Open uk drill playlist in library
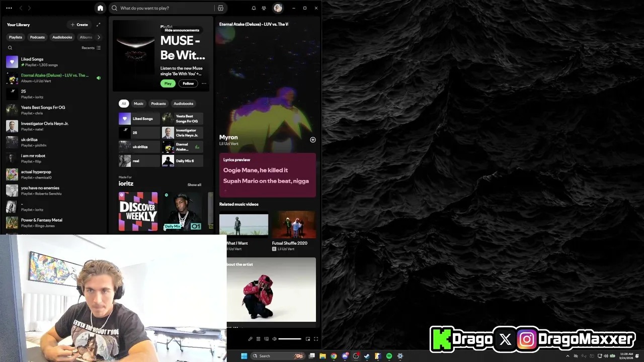 [x=53, y=142]
